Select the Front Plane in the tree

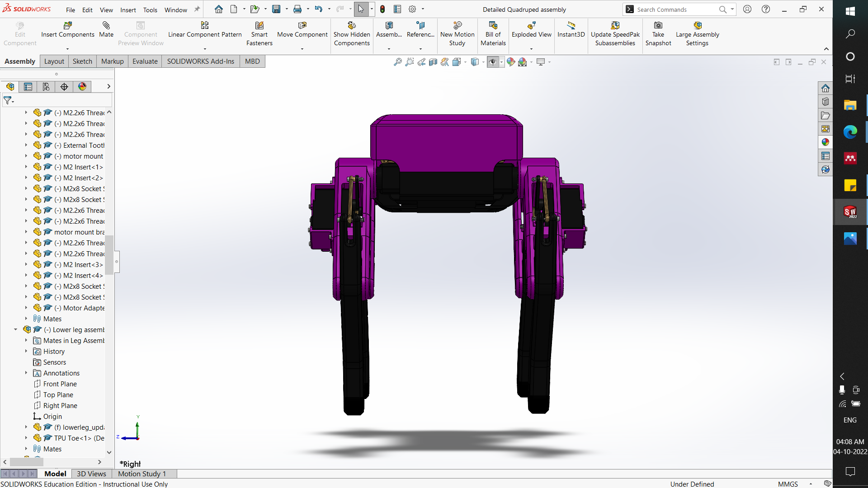click(60, 384)
